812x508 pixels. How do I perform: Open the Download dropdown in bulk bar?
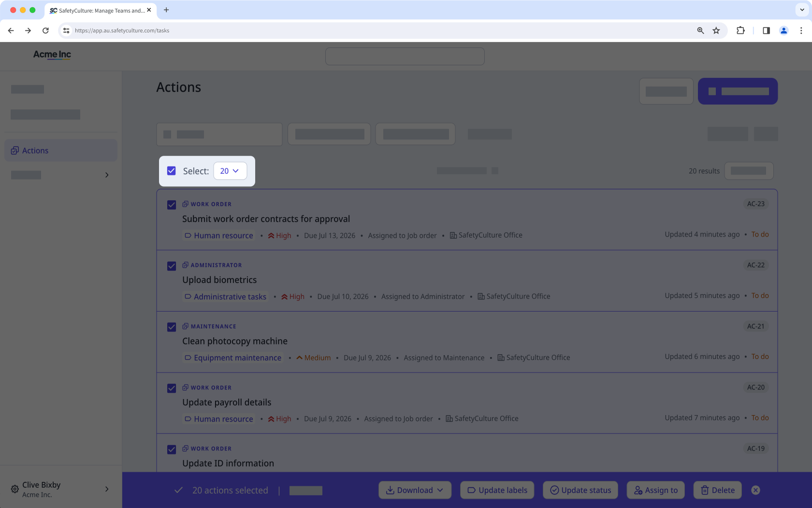415,490
